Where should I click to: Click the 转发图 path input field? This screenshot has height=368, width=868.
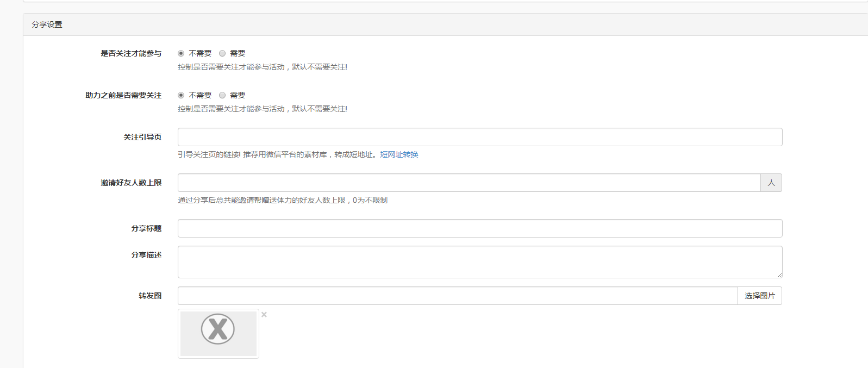tap(458, 296)
